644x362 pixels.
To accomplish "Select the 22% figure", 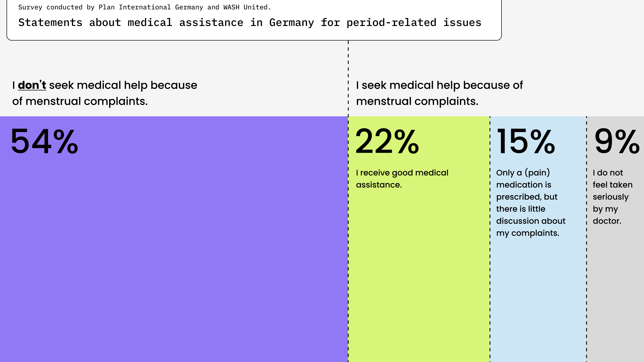I will (387, 141).
